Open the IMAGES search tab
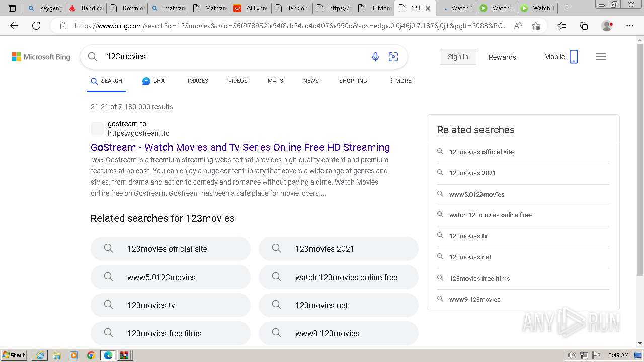 coord(198,81)
